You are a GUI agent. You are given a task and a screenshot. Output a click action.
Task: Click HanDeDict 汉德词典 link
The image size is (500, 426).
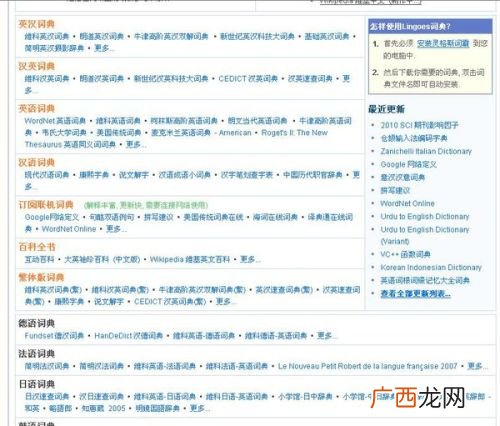(x=129, y=336)
